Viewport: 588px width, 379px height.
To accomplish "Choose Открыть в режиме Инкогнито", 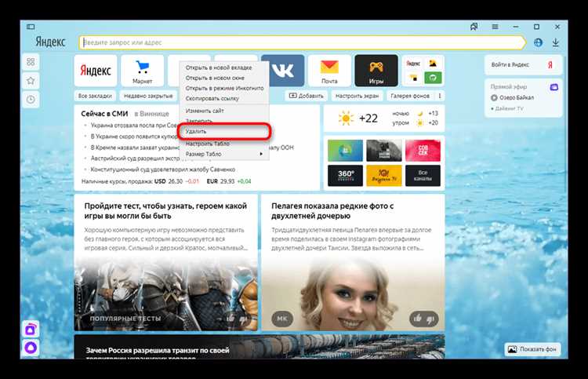I will (224, 89).
